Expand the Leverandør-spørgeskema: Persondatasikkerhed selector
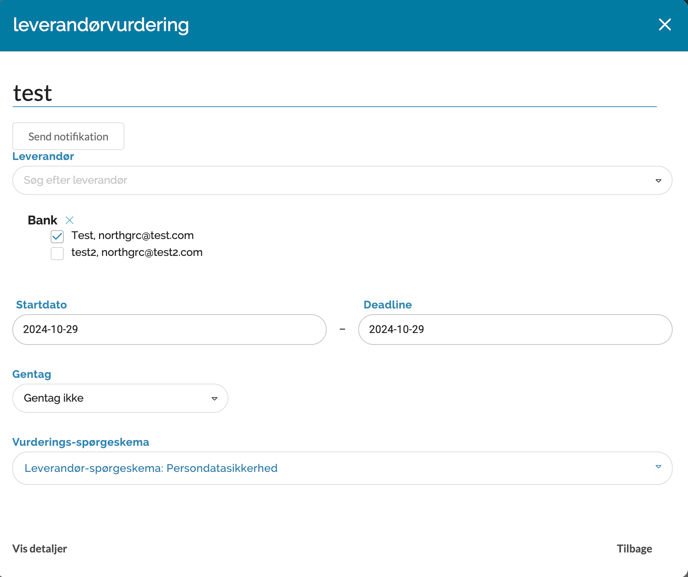 pyautogui.click(x=330, y=468)
